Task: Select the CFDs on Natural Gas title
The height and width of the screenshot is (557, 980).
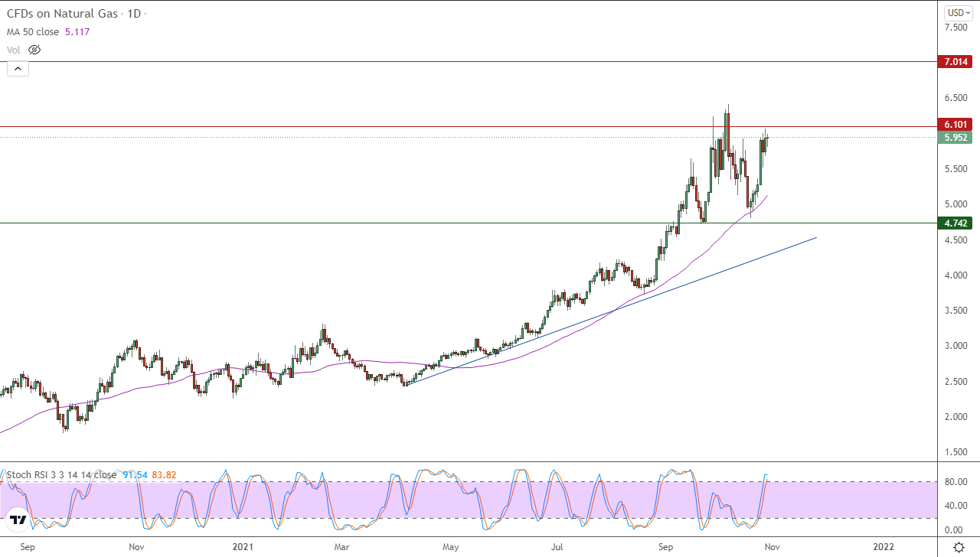Action: [63, 14]
